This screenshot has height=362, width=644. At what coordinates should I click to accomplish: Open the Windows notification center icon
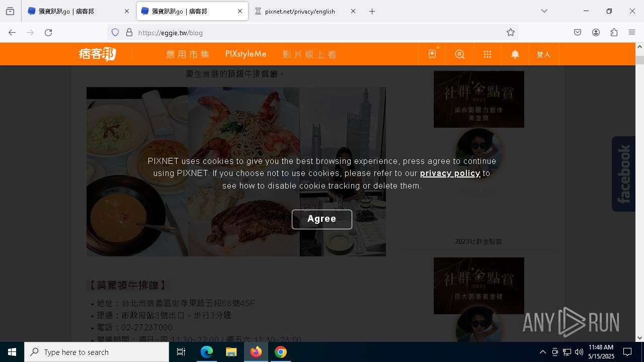(627, 352)
